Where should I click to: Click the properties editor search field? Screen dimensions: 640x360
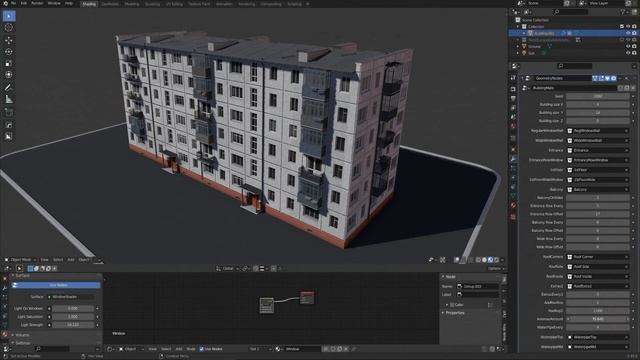[575, 66]
